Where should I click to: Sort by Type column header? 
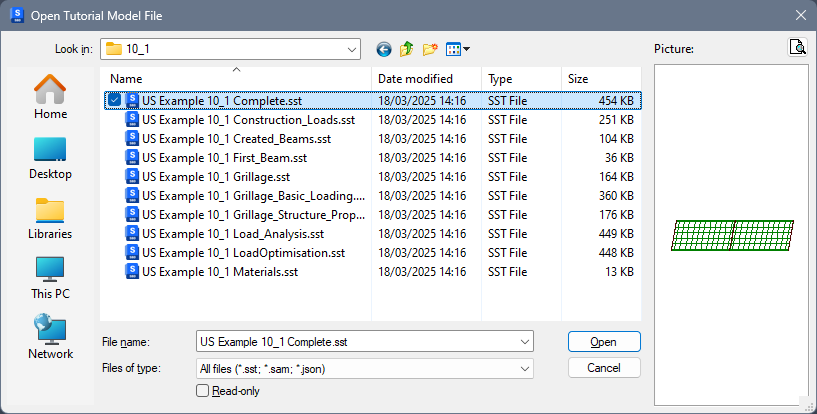[x=521, y=79]
